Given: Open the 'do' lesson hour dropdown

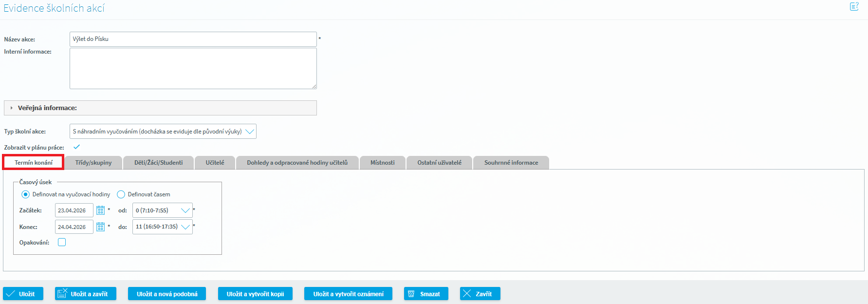Looking at the screenshot, I should (162, 227).
